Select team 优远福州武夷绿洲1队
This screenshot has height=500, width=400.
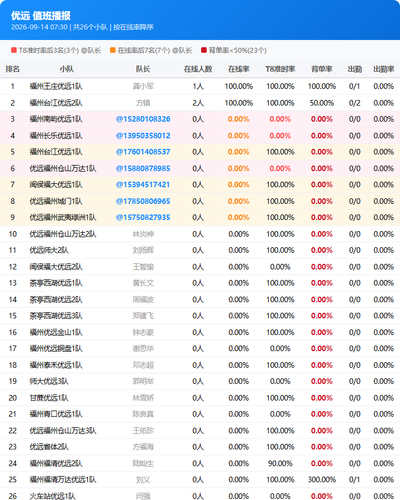[63, 217]
